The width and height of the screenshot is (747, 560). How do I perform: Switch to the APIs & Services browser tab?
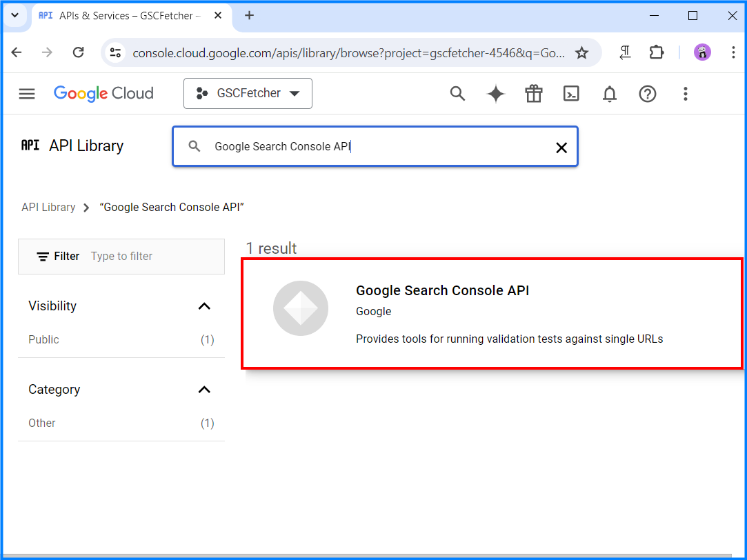(124, 15)
